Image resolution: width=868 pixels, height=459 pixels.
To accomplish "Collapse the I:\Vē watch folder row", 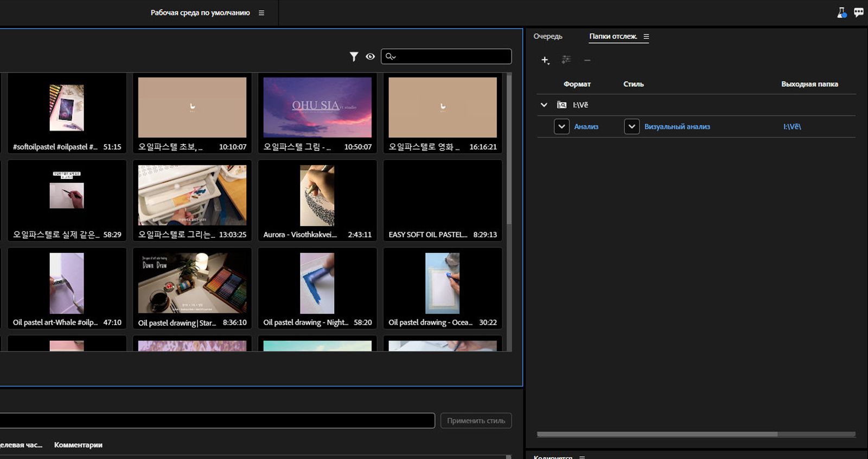I will (544, 105).
